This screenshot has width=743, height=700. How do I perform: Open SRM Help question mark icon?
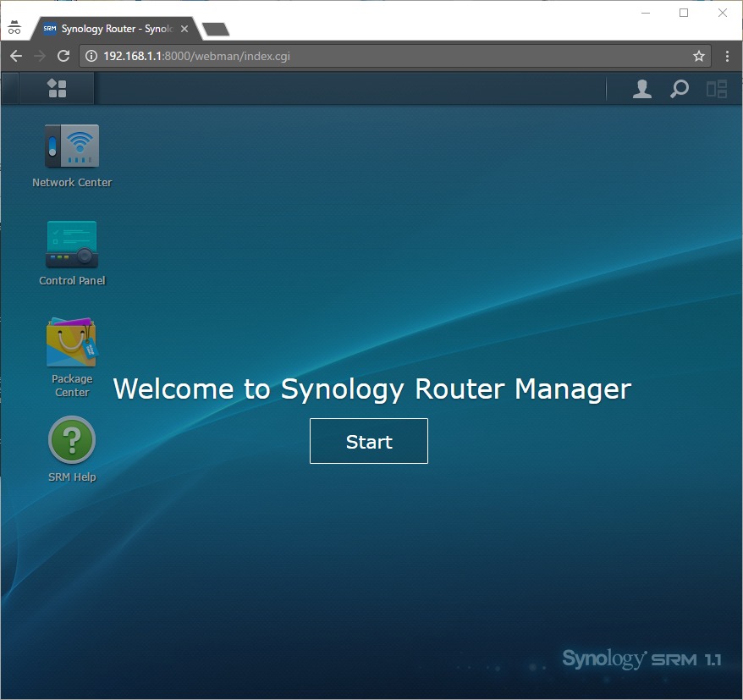tap(72, 440)
